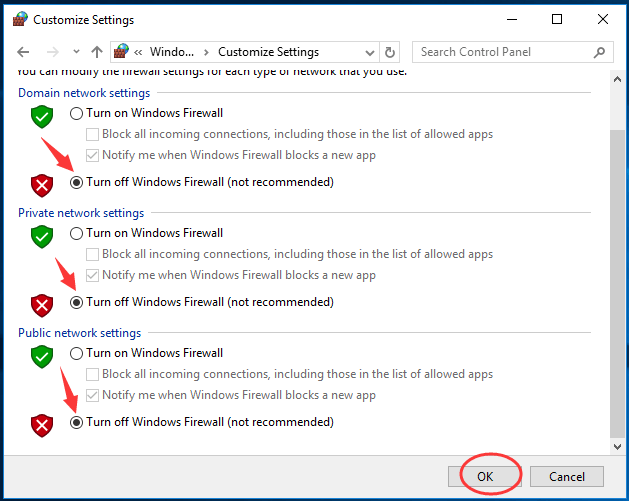The width and height of the screenshot is (629, 501).
Task: Select the Customize Settings breadcrumb
Action: pyautogui.click(x=268, y=52)
